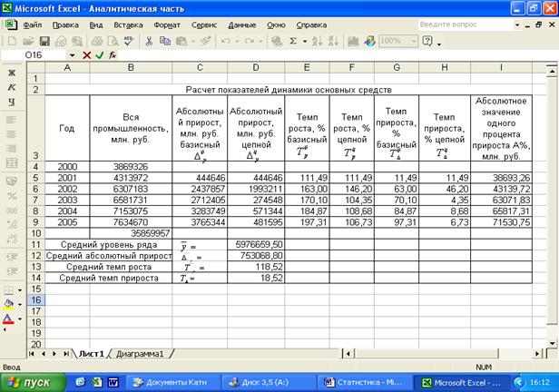Confirm entry with green checkmark
Image resolution: width=559 pixels, height=392 pixels.
click(x=100, y=55)
